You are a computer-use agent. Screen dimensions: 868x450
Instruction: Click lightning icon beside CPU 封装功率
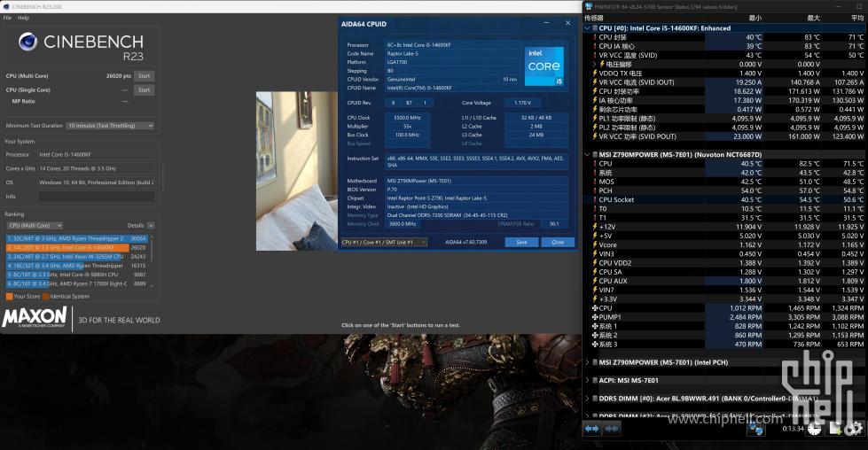[x=595, y=91]
